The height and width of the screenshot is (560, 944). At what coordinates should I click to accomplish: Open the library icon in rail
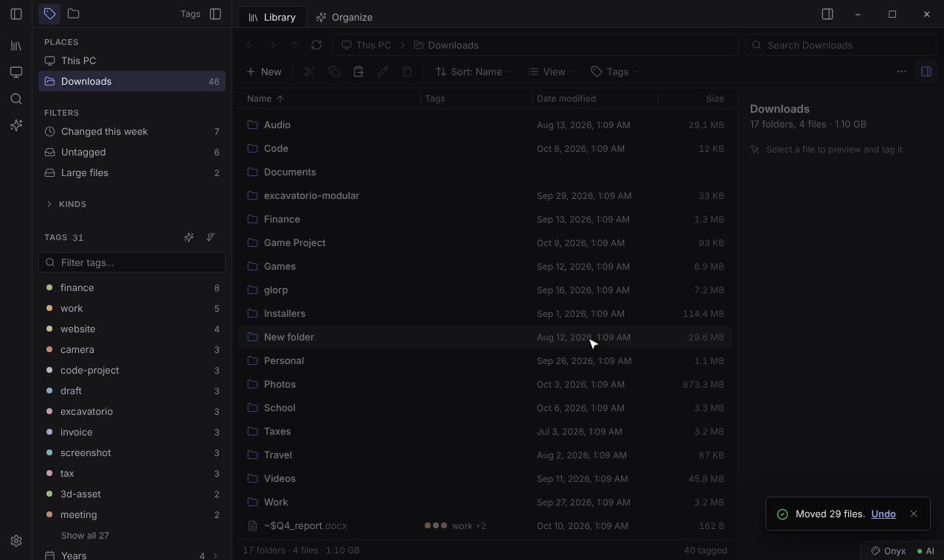coord(16,46)
